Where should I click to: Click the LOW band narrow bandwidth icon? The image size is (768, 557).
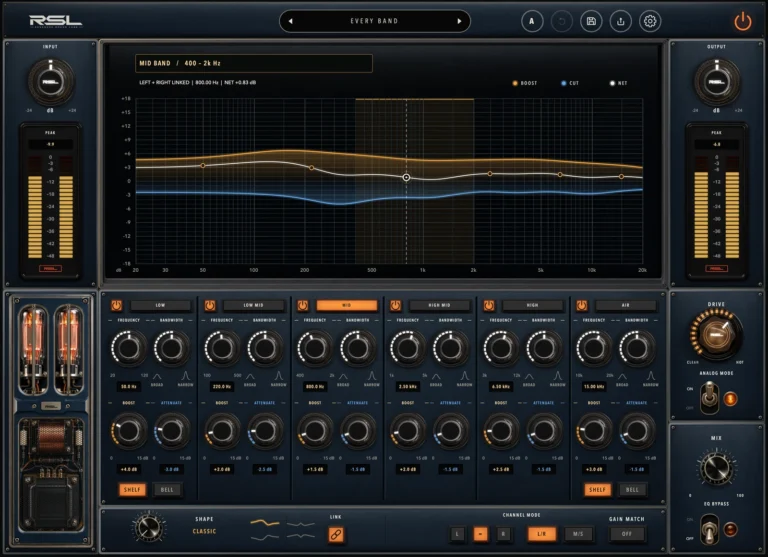(x=186, y=376)
